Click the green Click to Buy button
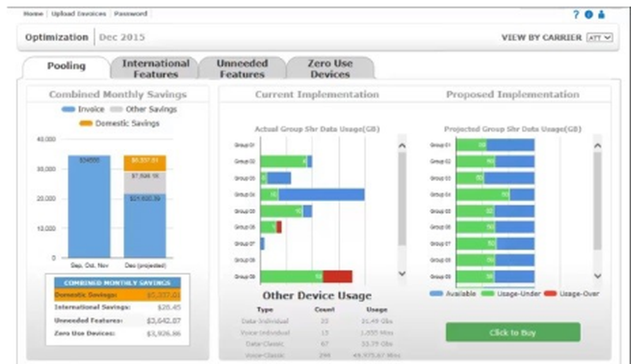 coord(512,332)
